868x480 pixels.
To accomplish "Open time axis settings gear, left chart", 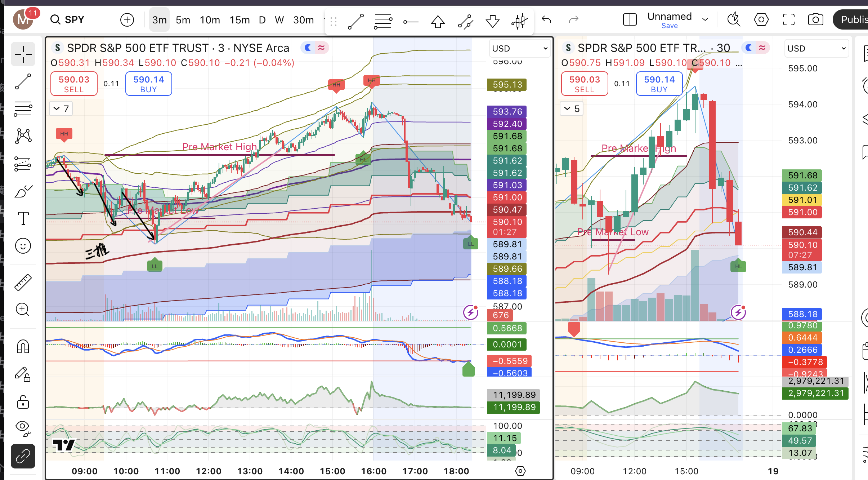I will click(x=520, y=471).
